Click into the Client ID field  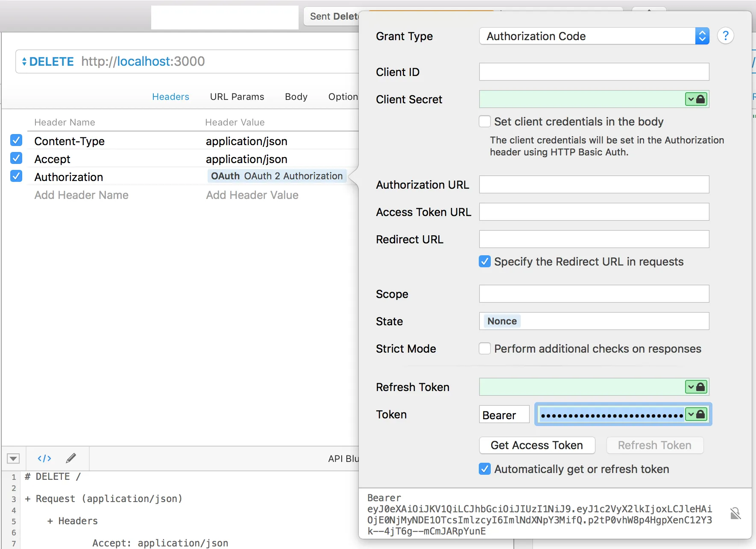594,72
